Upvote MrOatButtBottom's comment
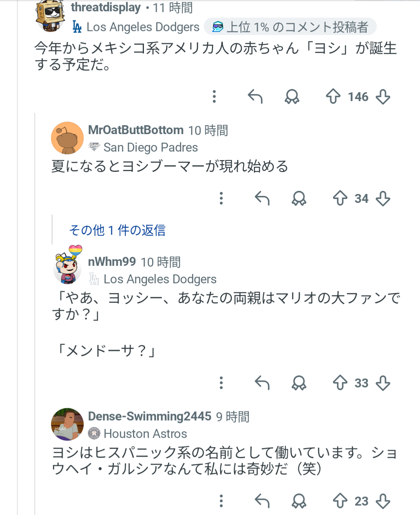420x515 pixels. tap(340, 198)
